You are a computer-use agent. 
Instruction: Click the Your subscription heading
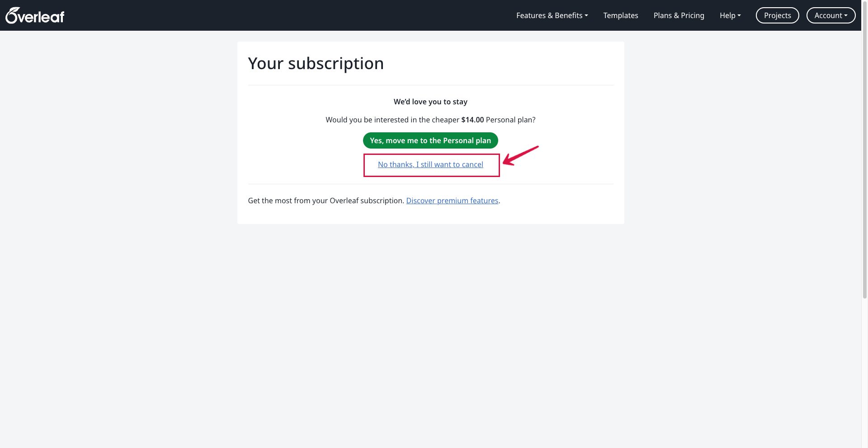[x=316, y=63]
